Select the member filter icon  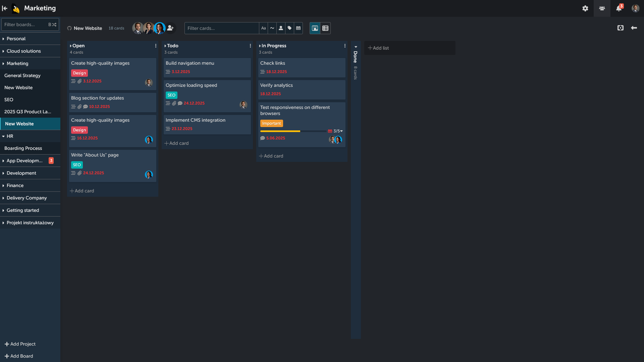[x=281, y=28]
